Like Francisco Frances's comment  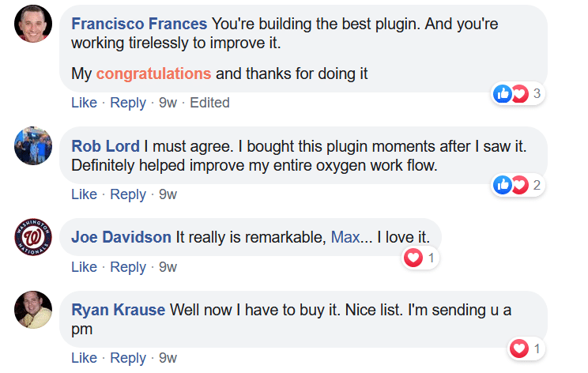pos(84,103)
